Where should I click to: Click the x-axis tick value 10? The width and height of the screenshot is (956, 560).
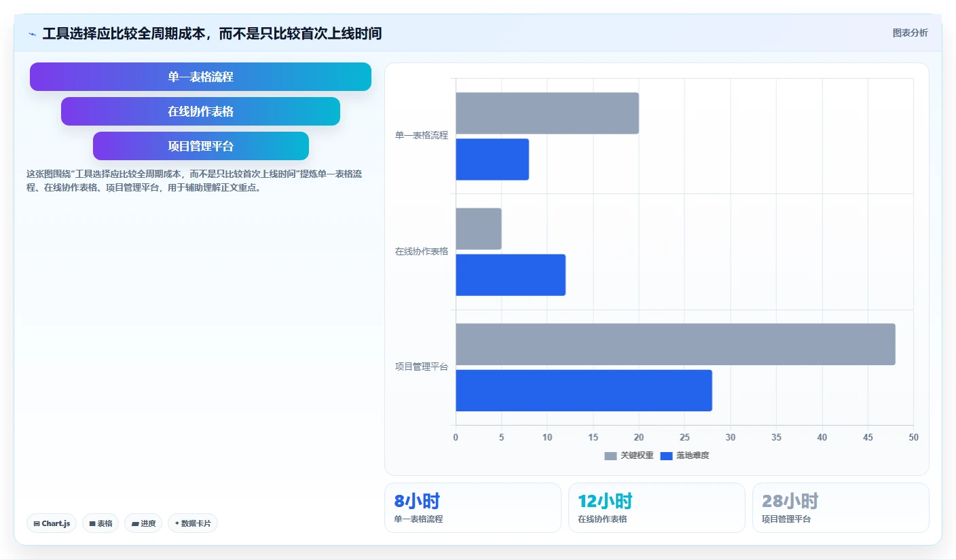tap(547, 437)
